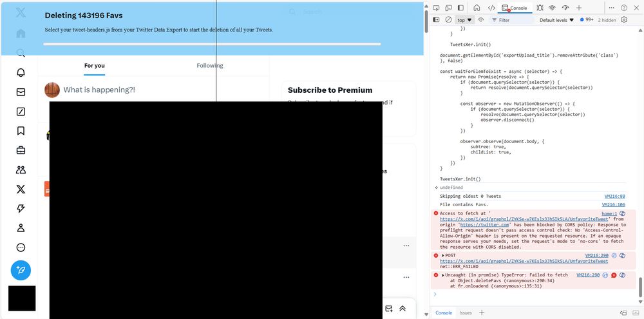Open Messages envelope in left sidebar

[x=21, y=92]
